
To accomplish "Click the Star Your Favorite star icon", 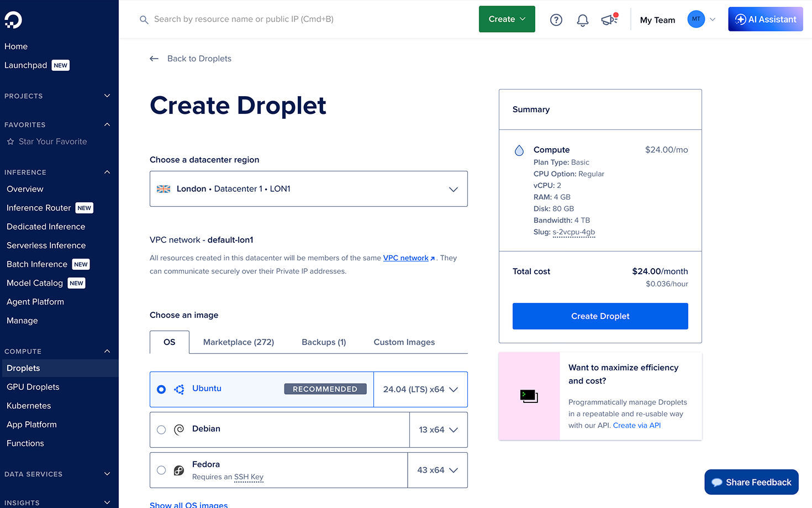I will [10, 142].
